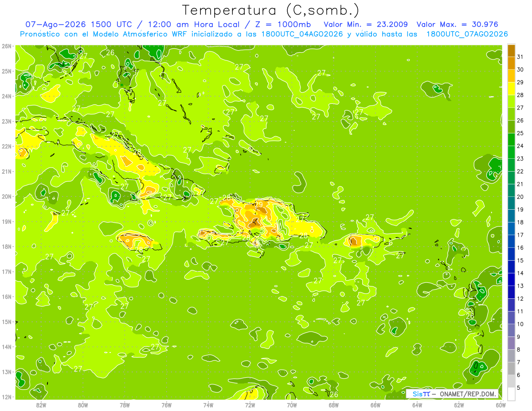Click the '60W' longitude axis label
The width and height of the screenshot is (532, 411).
[x=501, y=405]
